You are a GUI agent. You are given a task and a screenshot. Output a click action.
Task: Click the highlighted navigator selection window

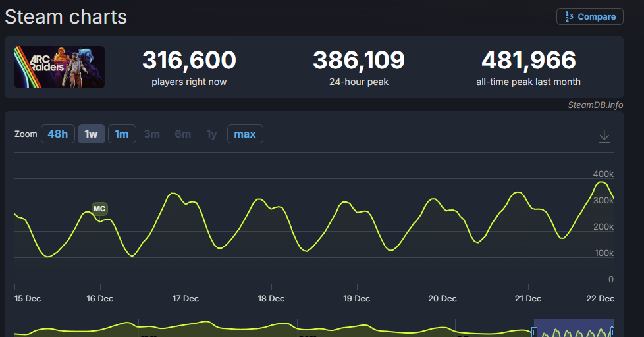point(574,328)
